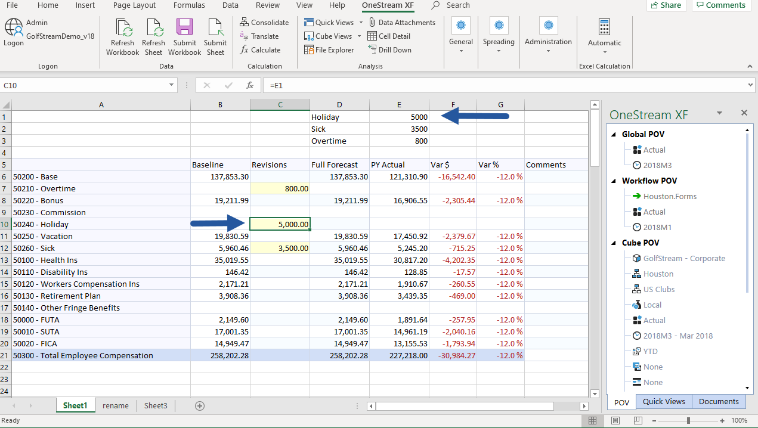
Task: Click the Submit Sheet icon
Action: pos(215,29)
